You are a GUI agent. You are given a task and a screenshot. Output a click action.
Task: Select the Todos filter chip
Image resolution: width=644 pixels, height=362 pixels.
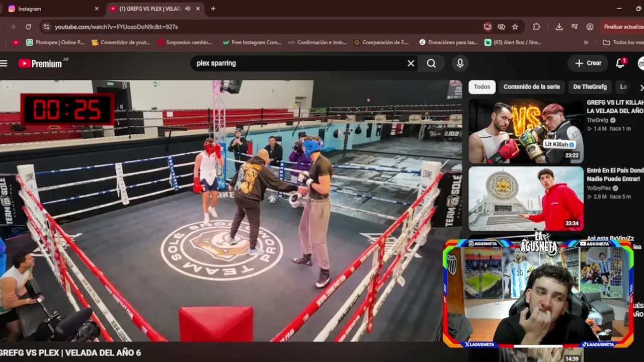(481, 87)
